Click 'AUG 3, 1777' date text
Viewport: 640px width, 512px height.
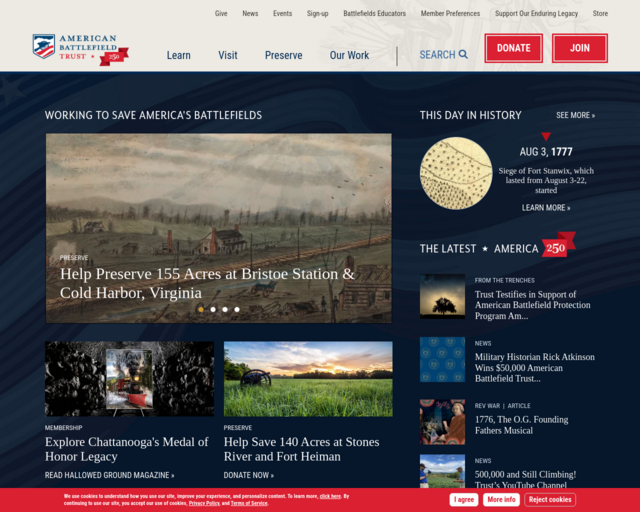point(546,152)
